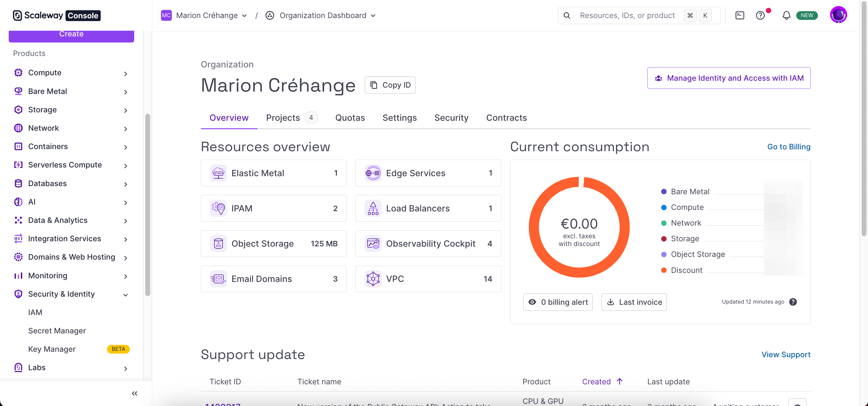Follow the Go to Billing link
Image resolution: width=868 pixels, height=406 pixels.
point(788,147)
